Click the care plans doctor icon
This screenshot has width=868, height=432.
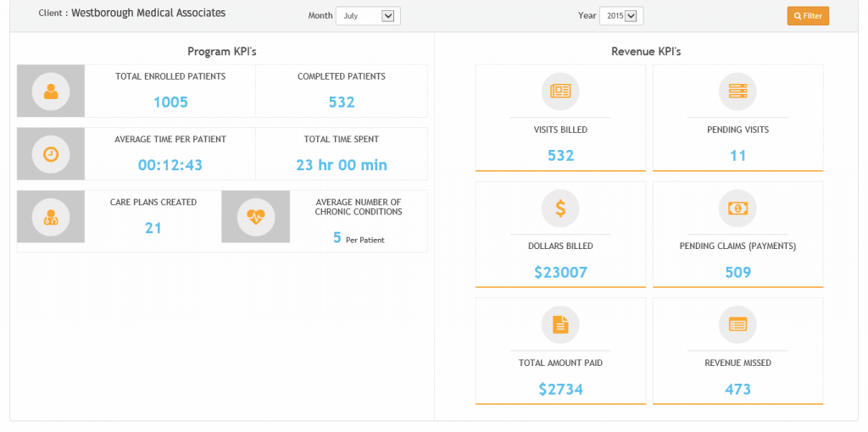pos(51,217)
